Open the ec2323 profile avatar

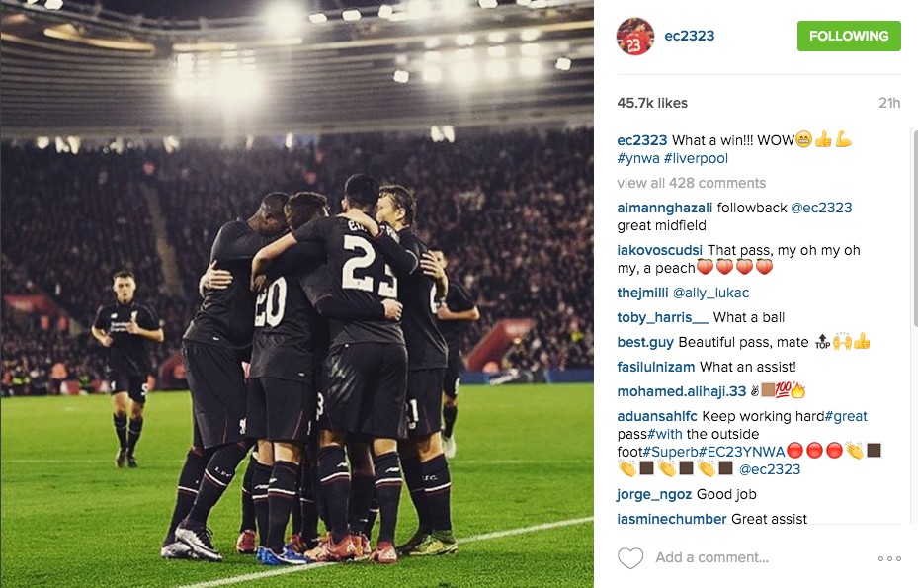(x=635, y=37)
